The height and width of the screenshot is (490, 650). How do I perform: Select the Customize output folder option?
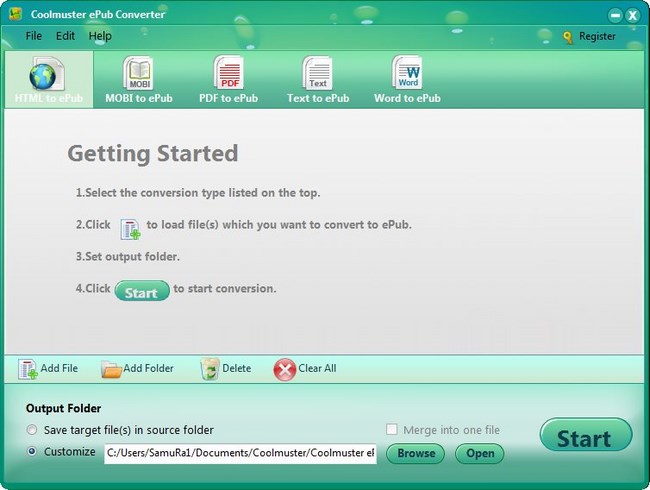point(32,452)
